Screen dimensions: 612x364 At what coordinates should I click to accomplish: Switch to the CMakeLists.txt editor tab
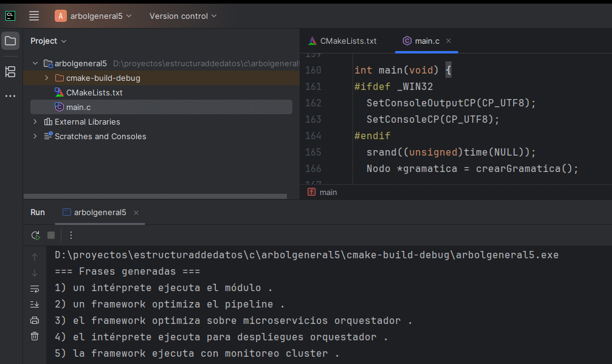[x=343, y=41]
